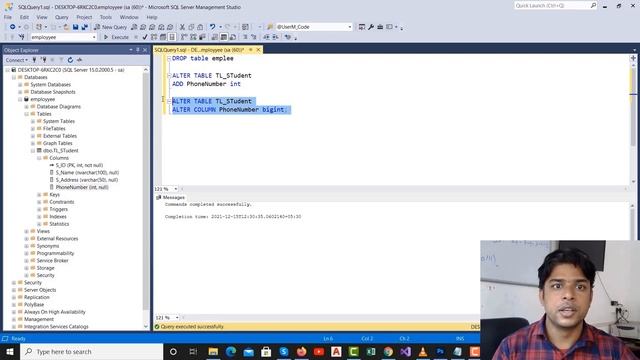Expand the Database Snapshots node
Screen dimensions: 640x360
click(x=20, y=92)
